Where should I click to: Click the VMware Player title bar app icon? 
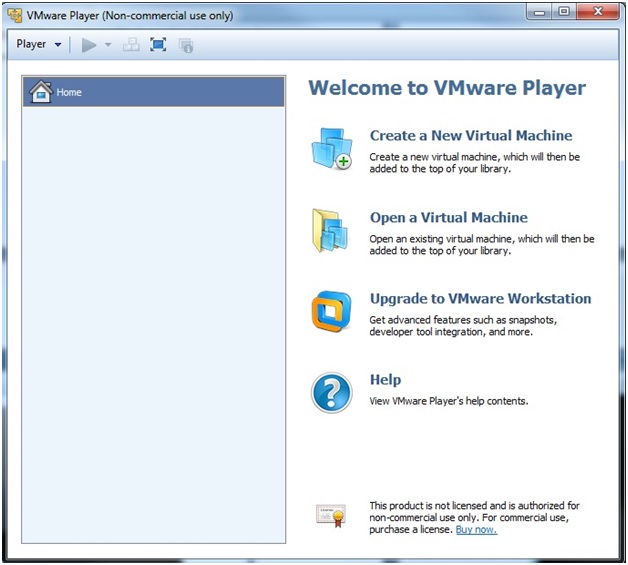(x=15, y=16)
